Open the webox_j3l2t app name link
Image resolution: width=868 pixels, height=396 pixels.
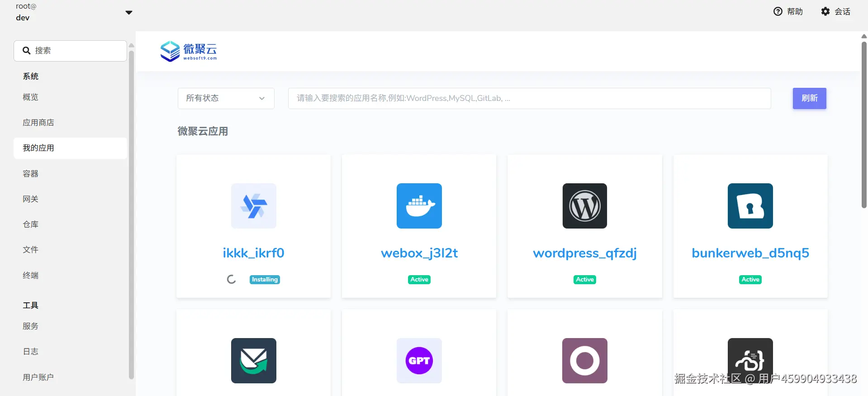click(x=419, y=253)
